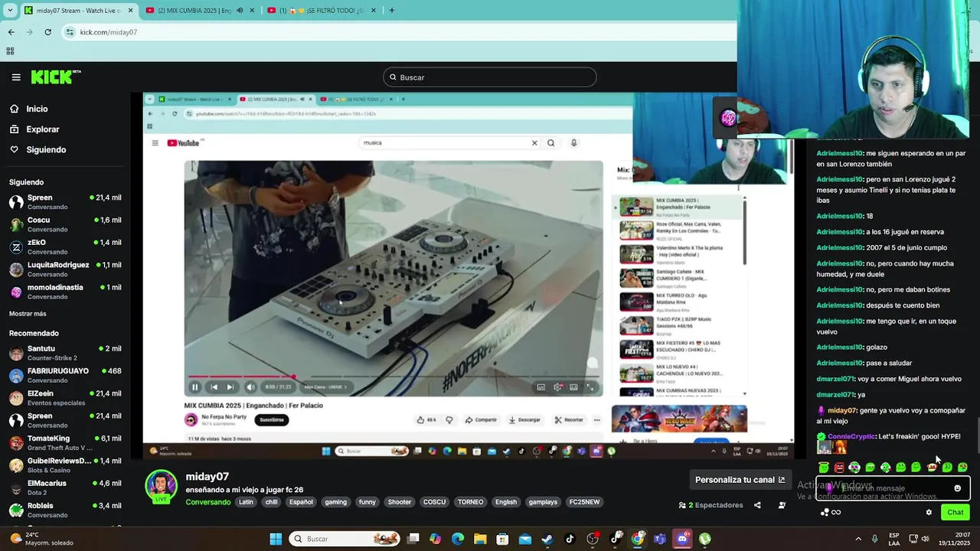This screenshot has width=980, height=551.
Task: Open a new browser tab
Action: 391,11
